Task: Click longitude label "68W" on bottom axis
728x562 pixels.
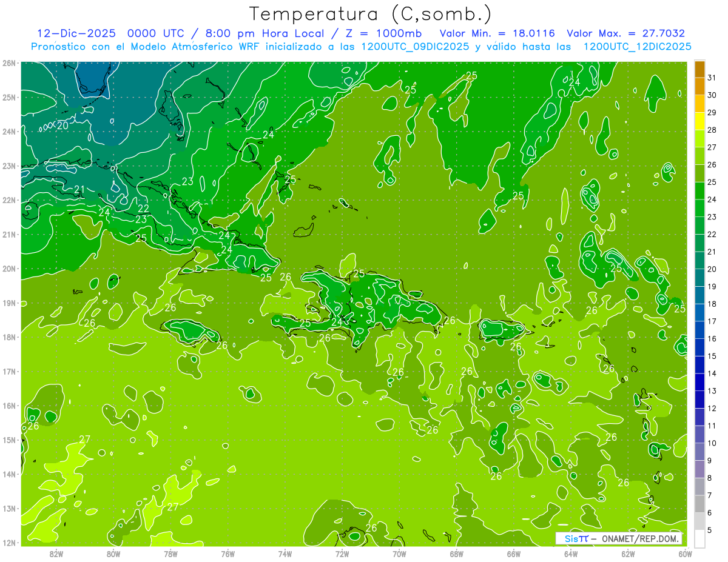Action: click(457, 553)
